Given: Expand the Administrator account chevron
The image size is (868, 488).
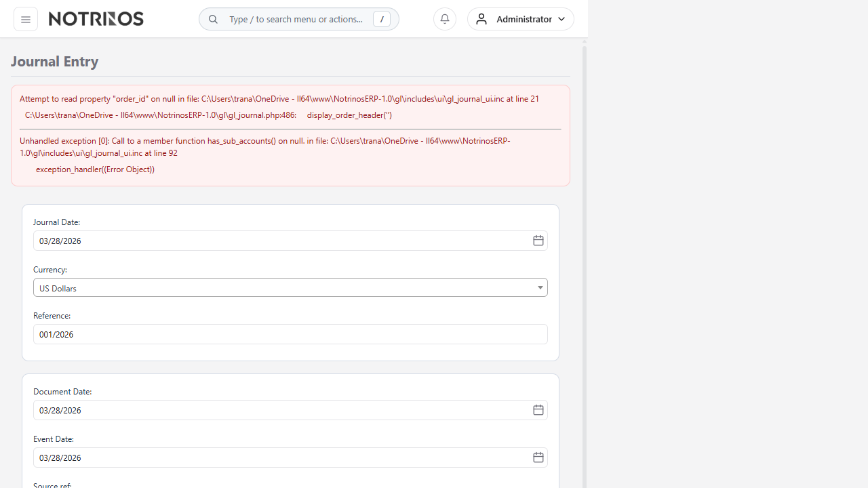Looking at the screenshot, I should 561,19.
